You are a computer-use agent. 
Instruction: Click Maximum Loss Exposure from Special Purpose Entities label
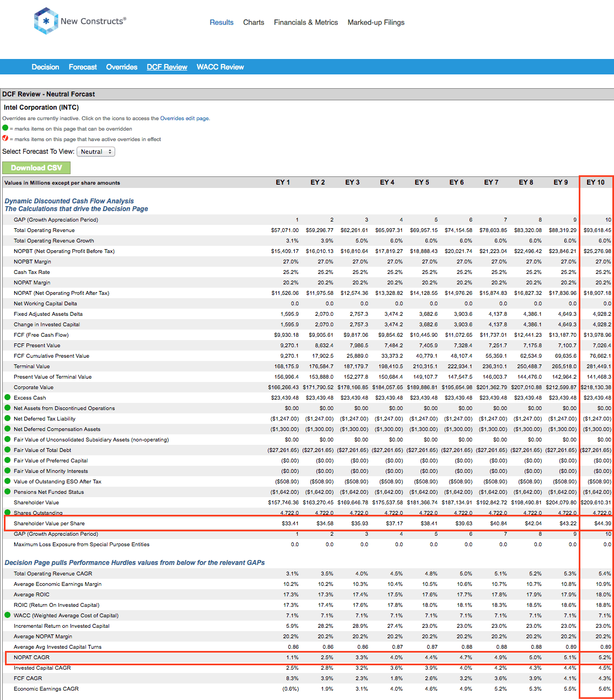(x=82, y=544)
